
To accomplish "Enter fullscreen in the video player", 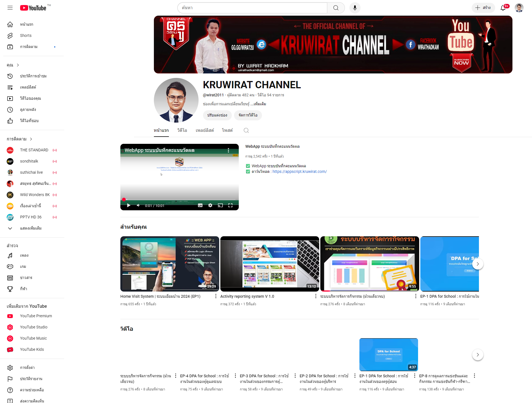I will click(x=230, y=206).
